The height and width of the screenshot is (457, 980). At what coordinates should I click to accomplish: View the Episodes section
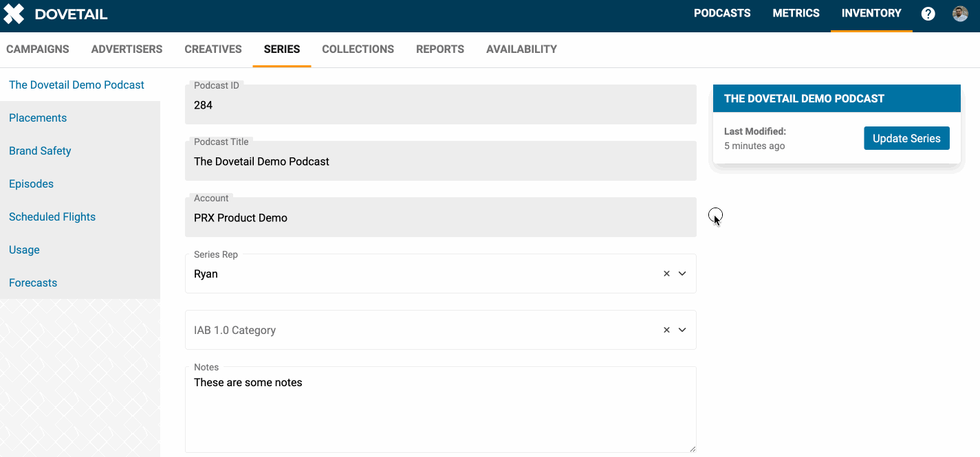coord(31,184)
